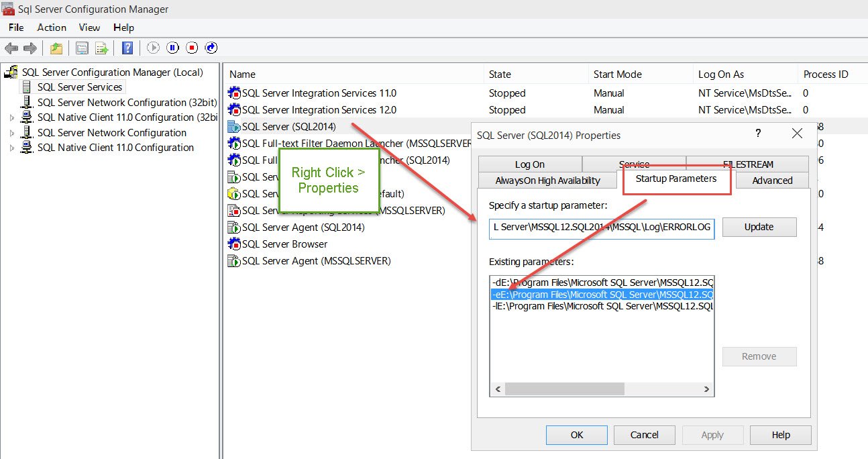Click the startup parameter text field

coord(602,227)
